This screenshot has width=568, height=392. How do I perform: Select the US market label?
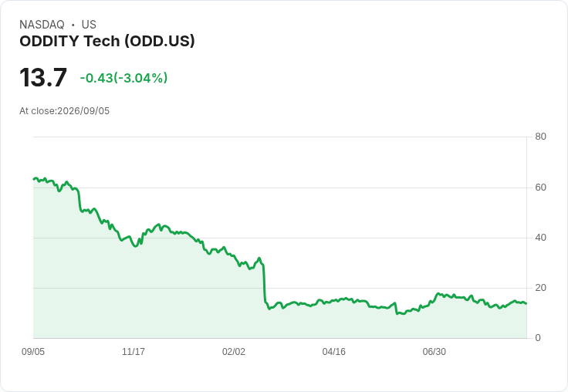click(x=89, y=25)
